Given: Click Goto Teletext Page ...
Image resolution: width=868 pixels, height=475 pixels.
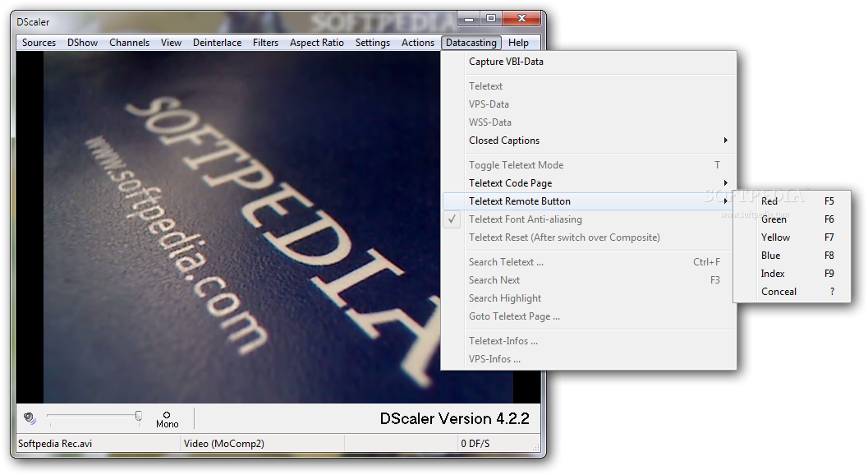Looking at the screenshot, I should [589, 316].
